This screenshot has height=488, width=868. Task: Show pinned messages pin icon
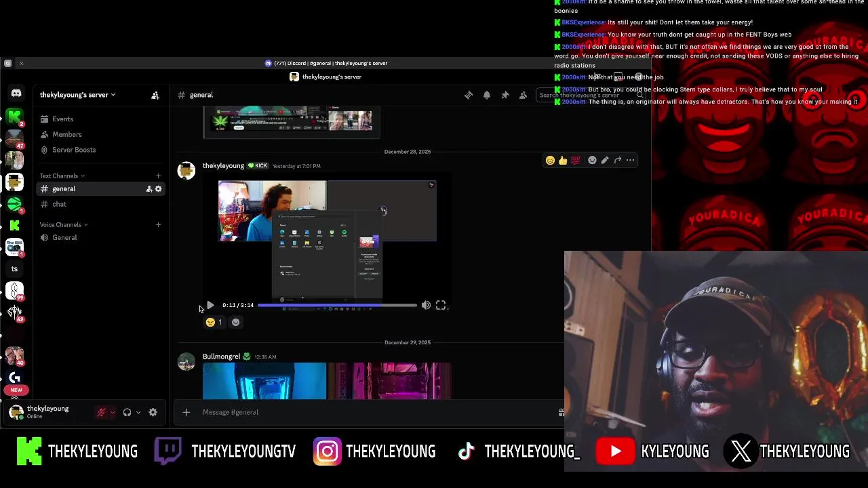click(505, 95)
